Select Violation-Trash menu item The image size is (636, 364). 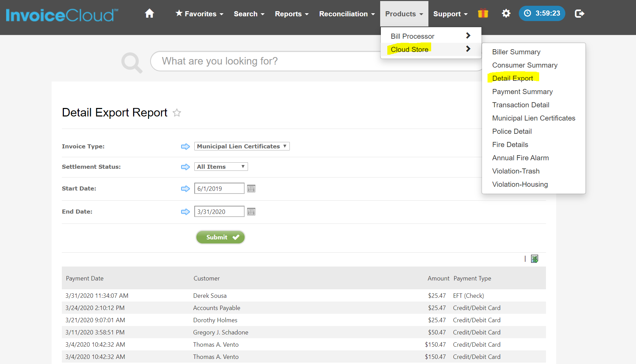516,171
